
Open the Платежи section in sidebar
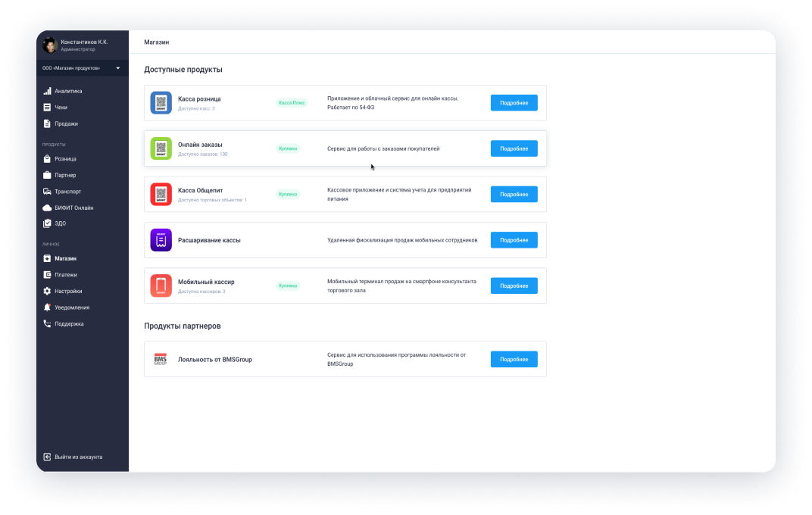pyautogui.click(x=66, y=275)
